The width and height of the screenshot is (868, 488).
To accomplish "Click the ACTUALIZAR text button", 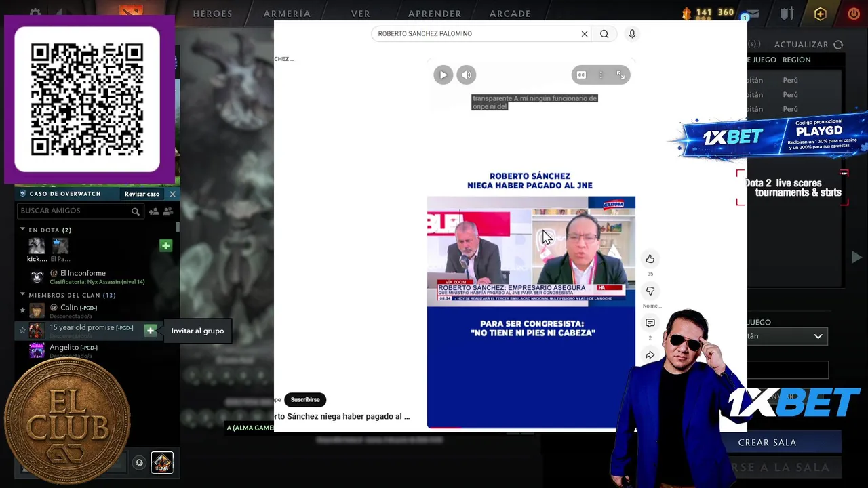I will (801, 45).
